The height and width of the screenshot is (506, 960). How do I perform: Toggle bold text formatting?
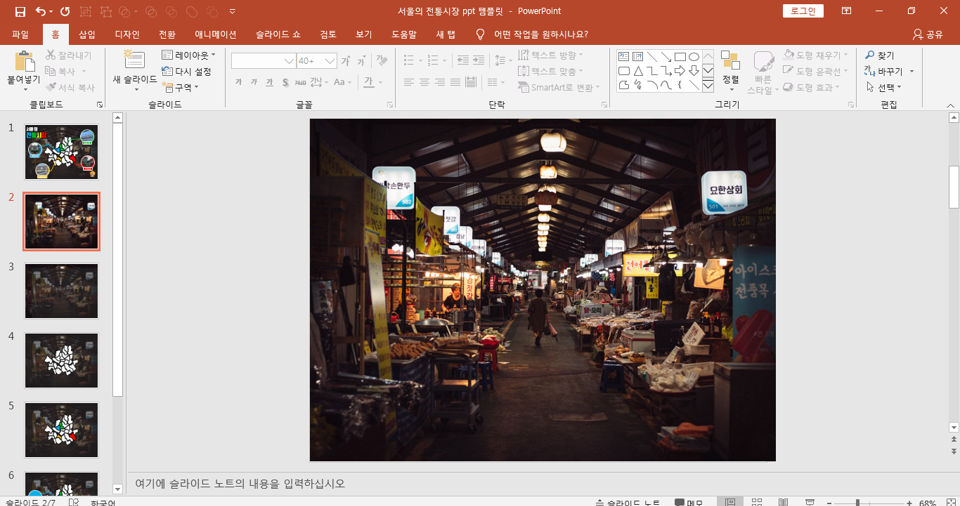[x=238, y=82]
